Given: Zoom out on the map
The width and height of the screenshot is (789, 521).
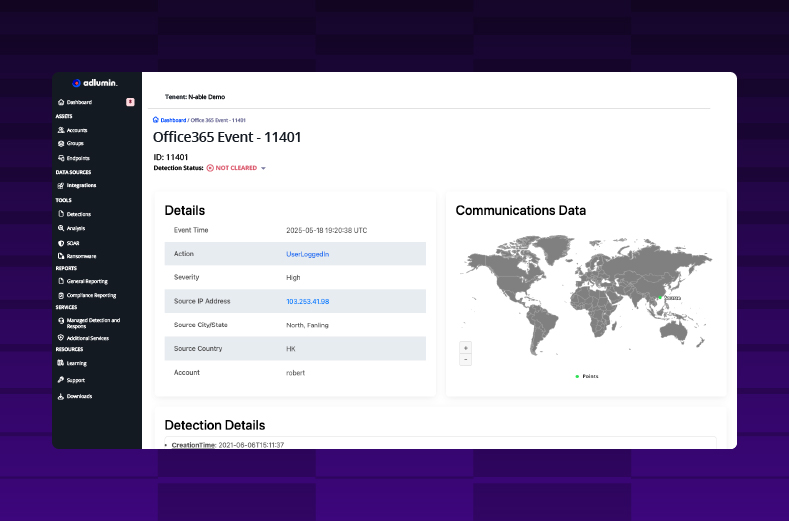Looking at the screenshot, I should pyautogui.click(x=465, y=359).
